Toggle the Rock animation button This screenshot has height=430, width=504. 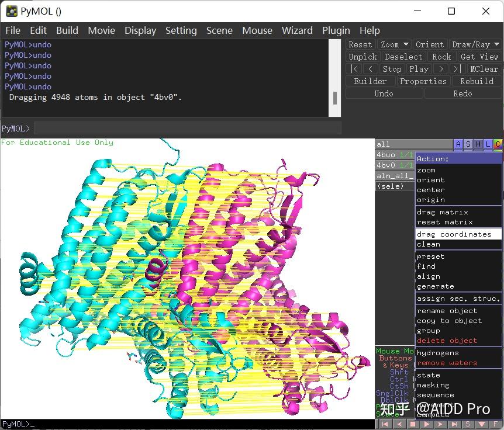click(x=441, y=57)
